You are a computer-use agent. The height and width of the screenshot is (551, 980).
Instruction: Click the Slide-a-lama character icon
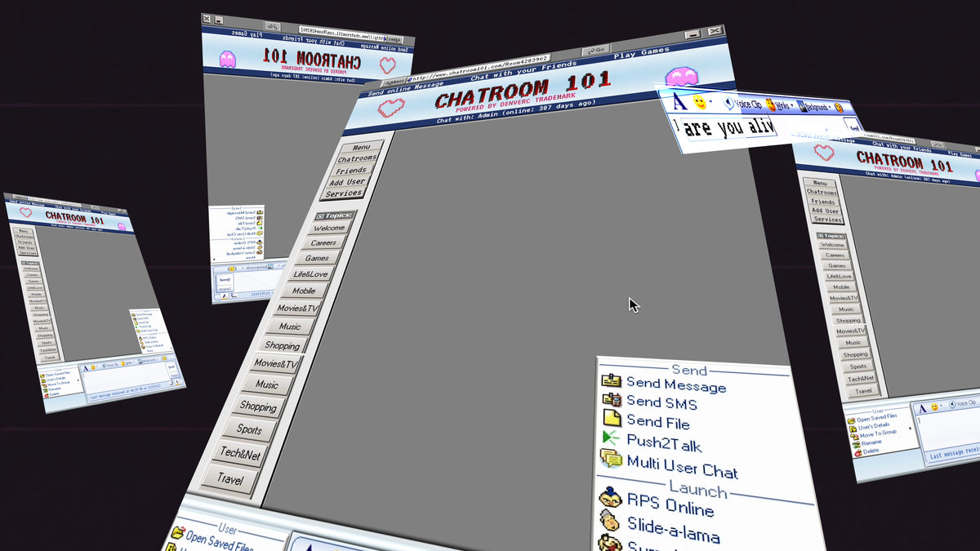(611, 522)
